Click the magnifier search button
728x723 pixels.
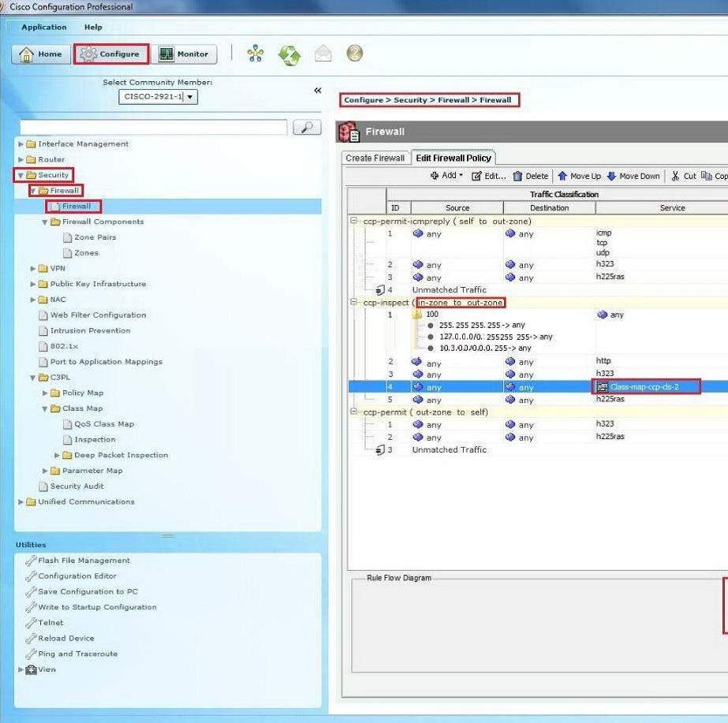pos(307,127)
